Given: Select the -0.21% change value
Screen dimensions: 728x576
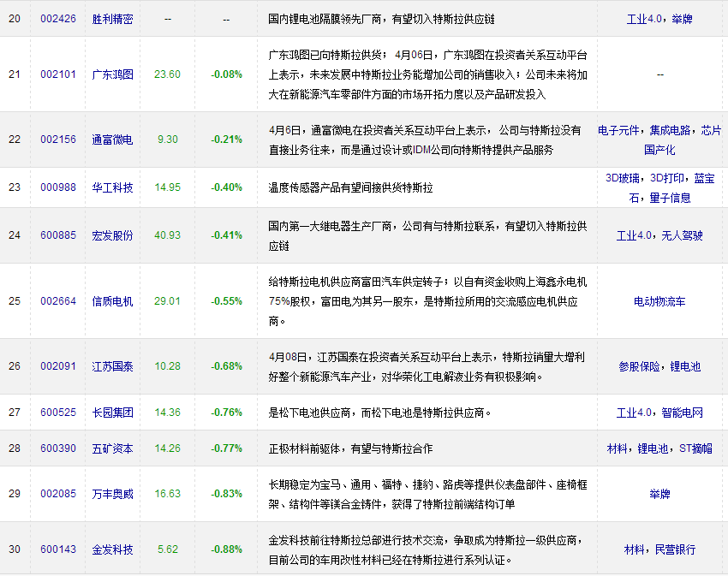Looking at the screenshot, I should [x=227, y=140].
